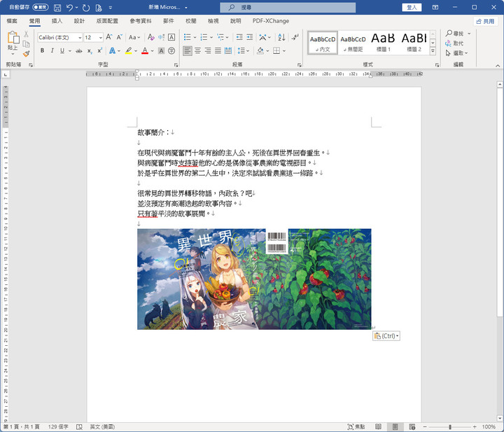Apply distributed alignment icon
Viewport: 504px width, 432px height.
(228, 51)
